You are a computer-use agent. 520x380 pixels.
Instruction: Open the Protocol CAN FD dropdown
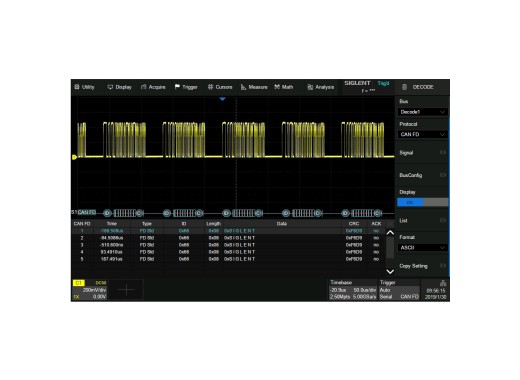[x=422, y=134]
